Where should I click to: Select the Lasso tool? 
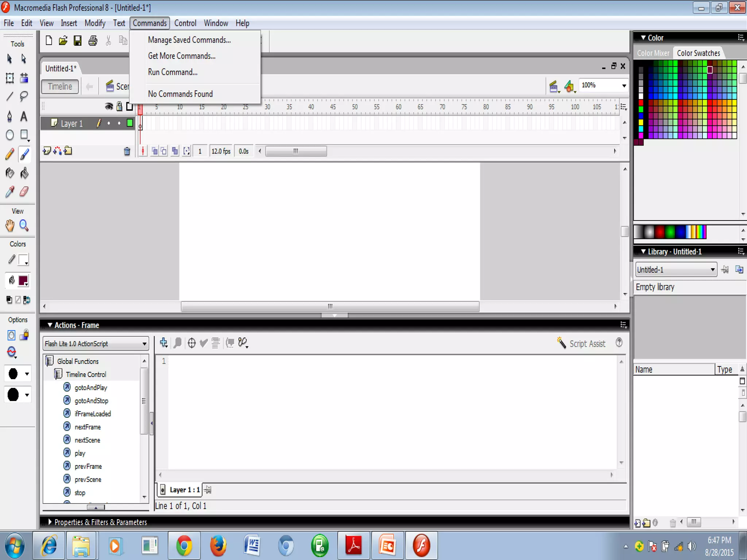pos(24,96)
